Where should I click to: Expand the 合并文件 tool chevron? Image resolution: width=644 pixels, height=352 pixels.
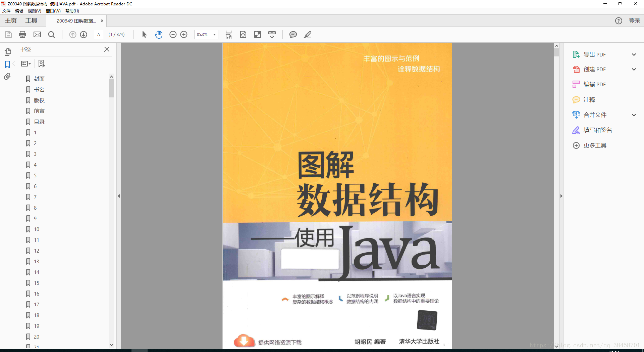[634, 115]
